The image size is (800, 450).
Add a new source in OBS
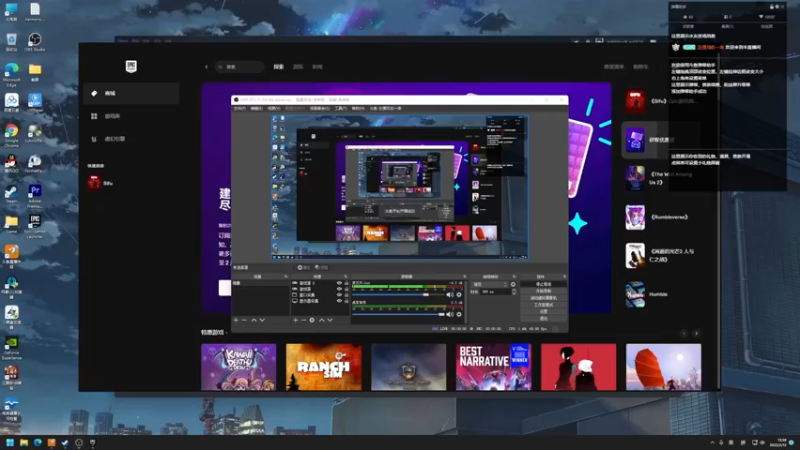(x=295, y=320)
